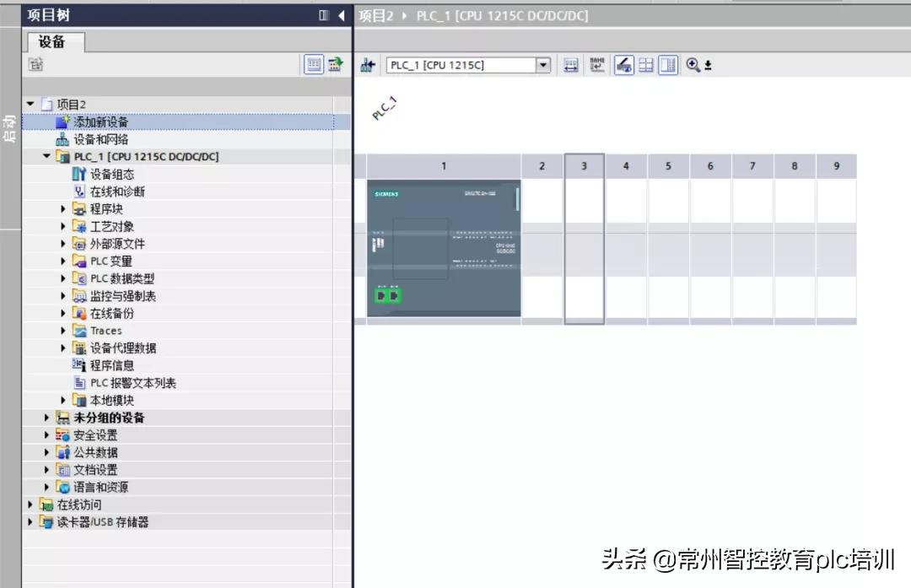
Task: Click the horizontal split editor icon
Action: pyautogui.click(x=645, y=65)
